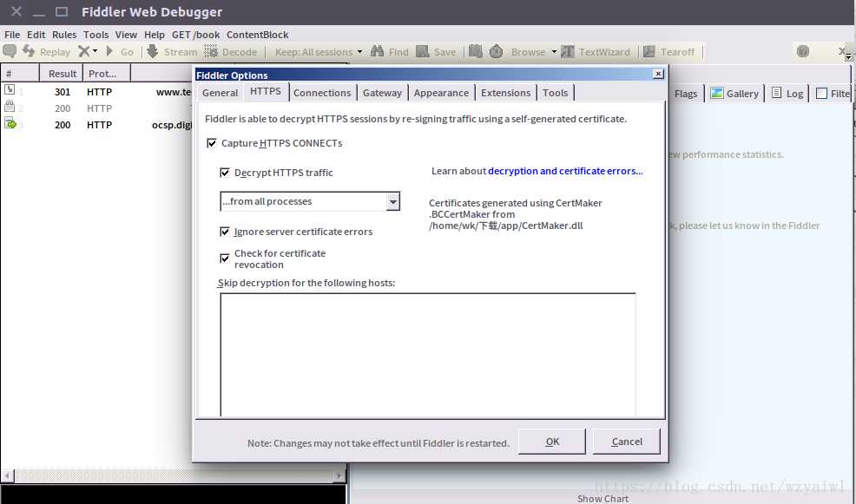Click the Result column header
The width and height of the screenshot is (856, 504).
[x=62, y=73]
